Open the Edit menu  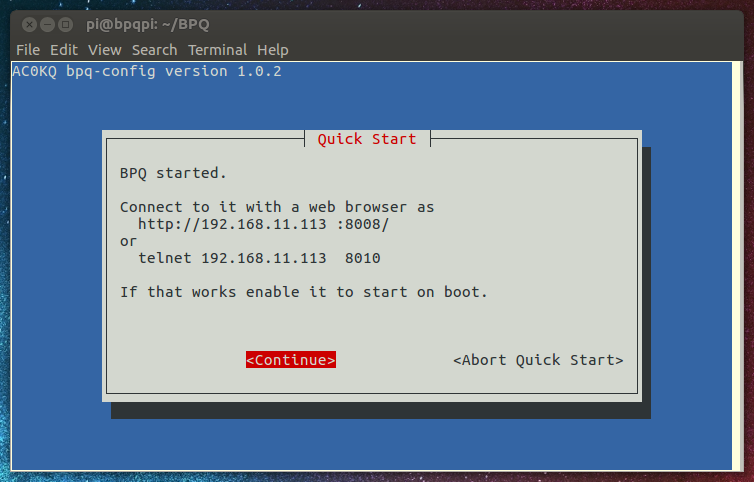pos(63,50)
